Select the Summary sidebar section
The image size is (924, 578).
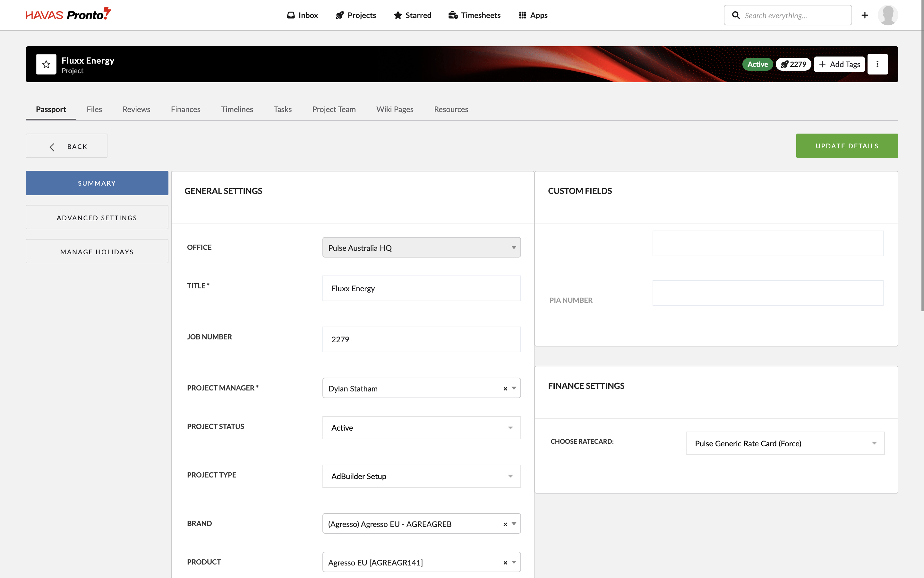(97, 183)
